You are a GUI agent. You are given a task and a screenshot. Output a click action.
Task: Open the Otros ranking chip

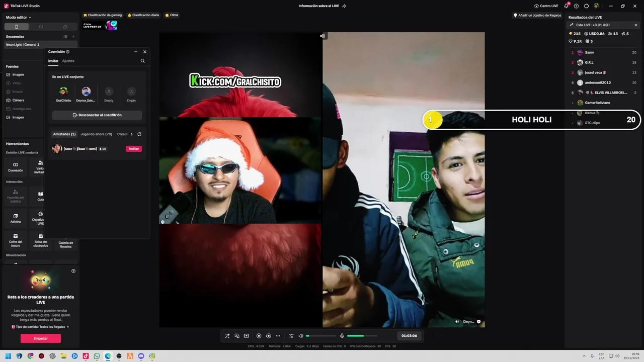coord(172,15)
